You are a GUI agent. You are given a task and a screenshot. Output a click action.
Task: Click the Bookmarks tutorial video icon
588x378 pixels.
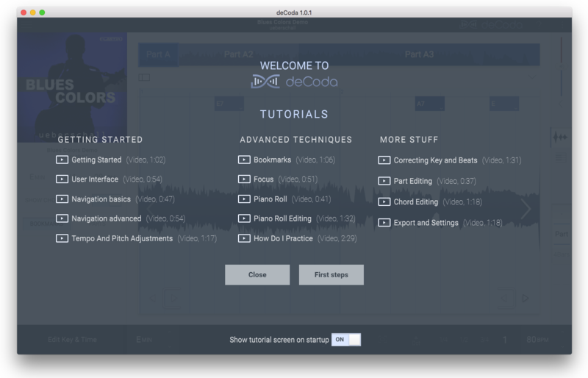click(x=244, y=160)
